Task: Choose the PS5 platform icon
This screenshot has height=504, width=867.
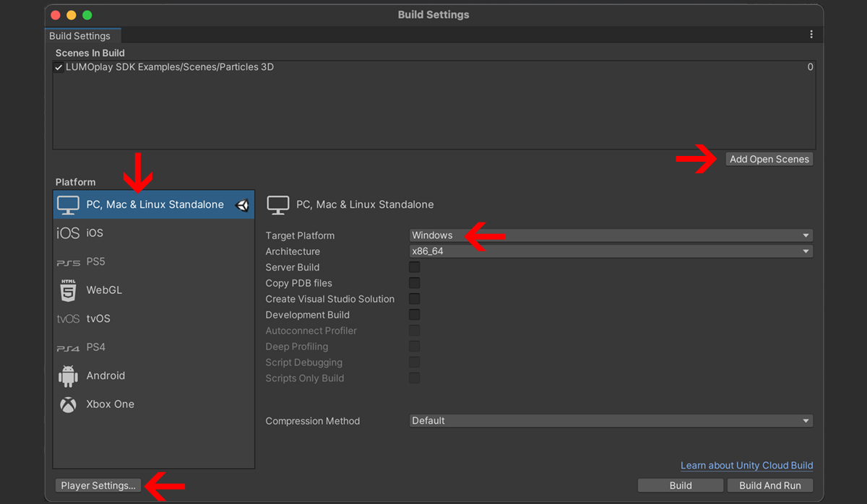Action: [x=68, y=262]
